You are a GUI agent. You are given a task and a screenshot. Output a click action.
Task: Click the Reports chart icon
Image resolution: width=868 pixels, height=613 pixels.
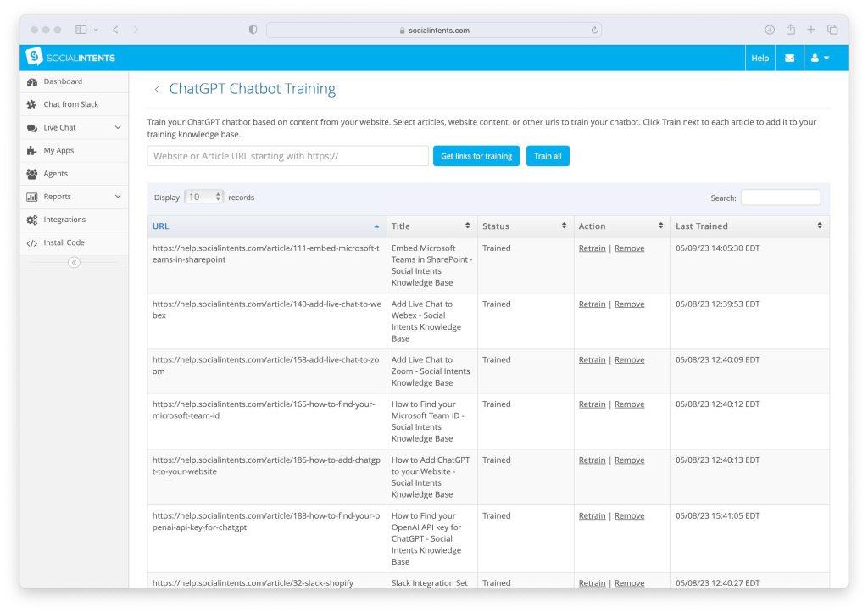(x=32, y=197)
